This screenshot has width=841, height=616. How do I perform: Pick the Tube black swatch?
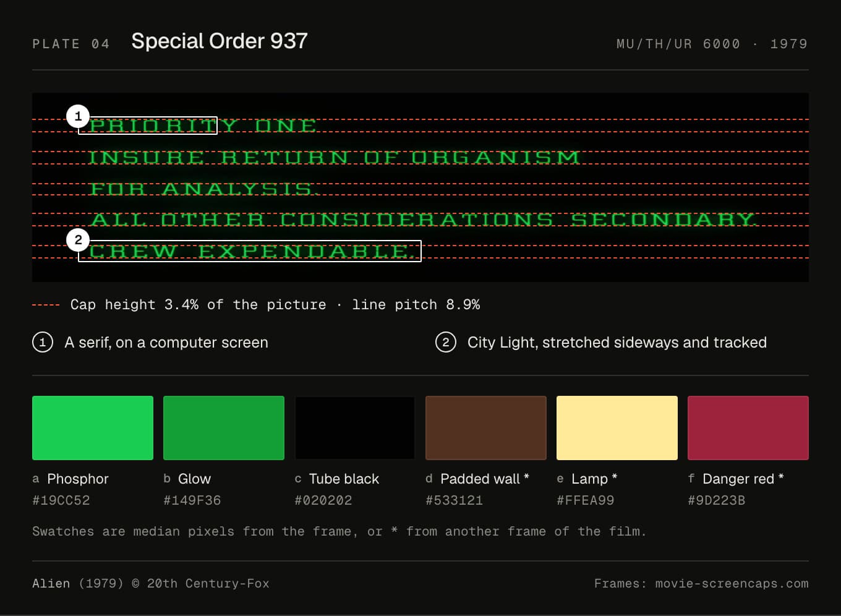pos(355,428)
